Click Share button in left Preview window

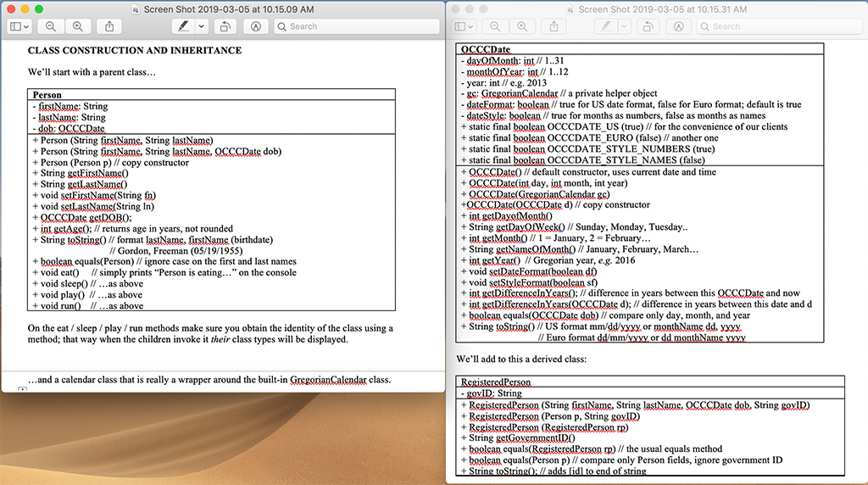[x=109, y=26]
